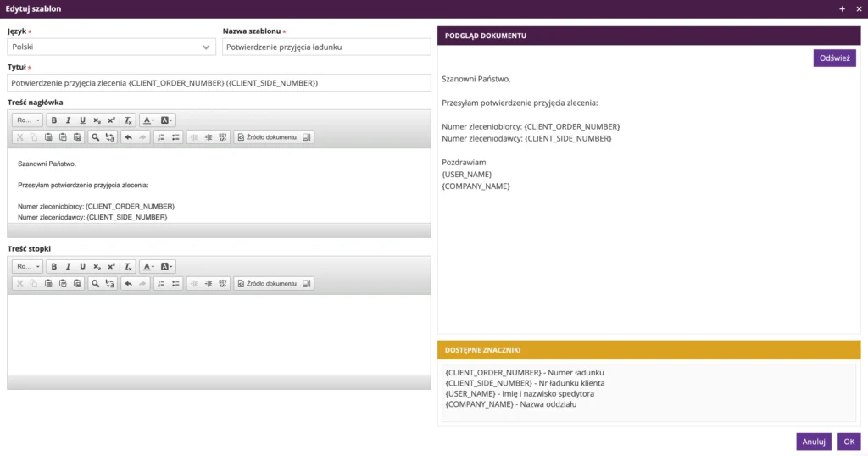Open text color picker in header editor
The width and height of the screenshot is (868, 456).
click(x=148, y=120)
